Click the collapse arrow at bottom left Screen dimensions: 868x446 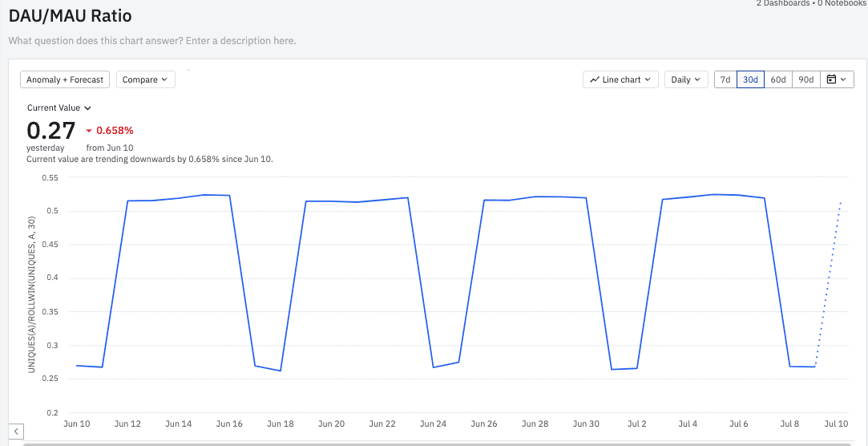[17, 432]
